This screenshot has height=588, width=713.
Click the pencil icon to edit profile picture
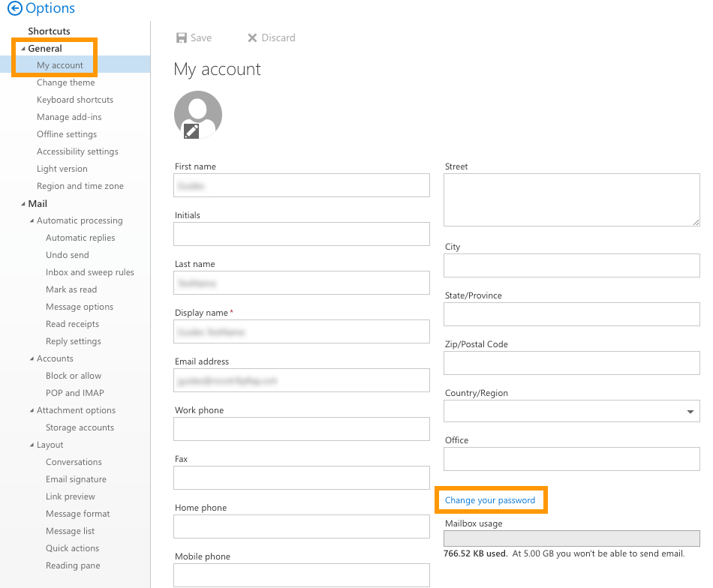(190, 130)
